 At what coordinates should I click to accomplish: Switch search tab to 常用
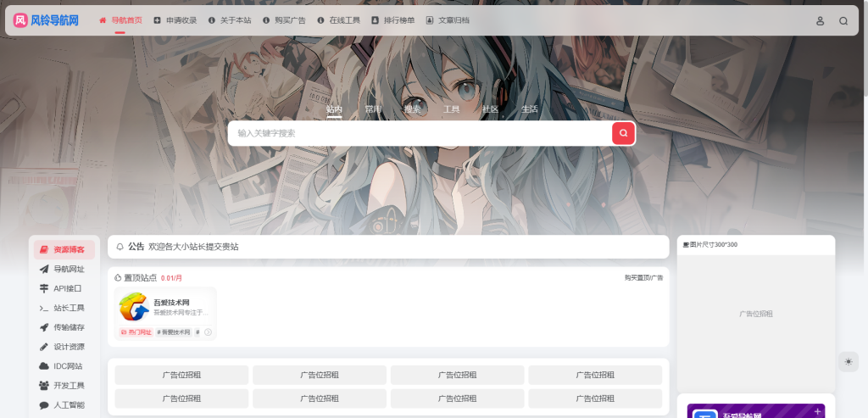coord(373,109)
